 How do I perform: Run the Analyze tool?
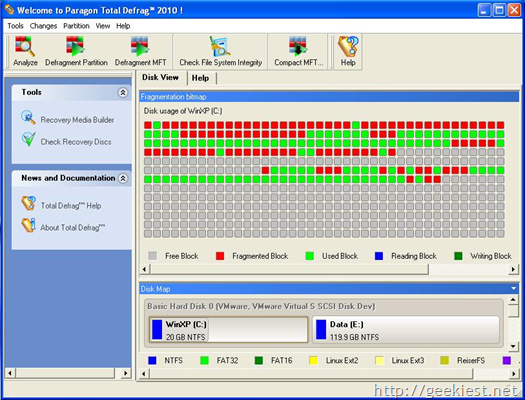(25, 52)
